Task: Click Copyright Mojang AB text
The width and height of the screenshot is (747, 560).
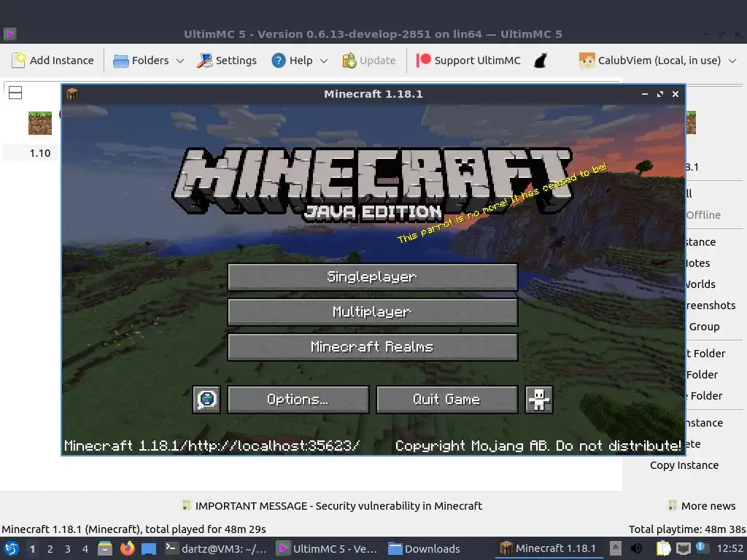Action: click(538, 446)
